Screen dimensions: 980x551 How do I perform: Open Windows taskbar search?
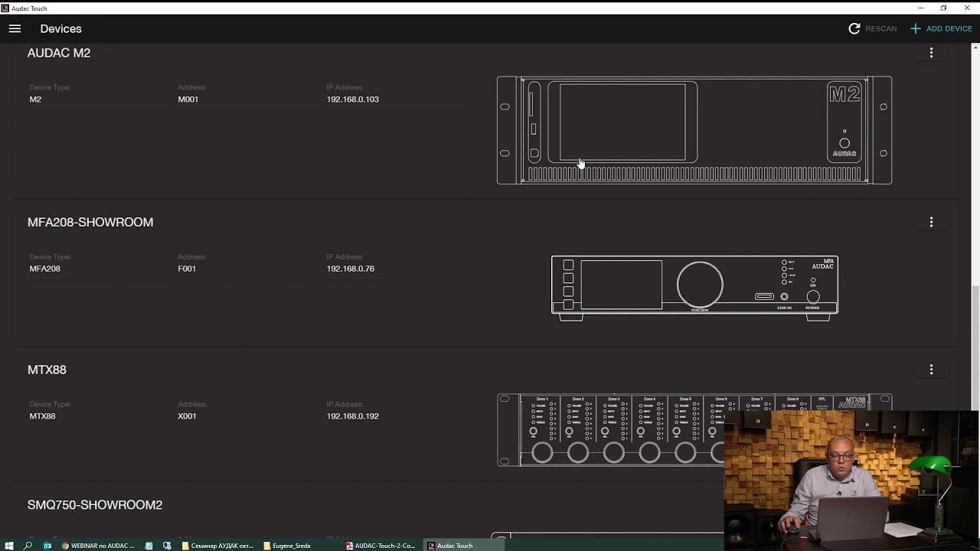28,546
